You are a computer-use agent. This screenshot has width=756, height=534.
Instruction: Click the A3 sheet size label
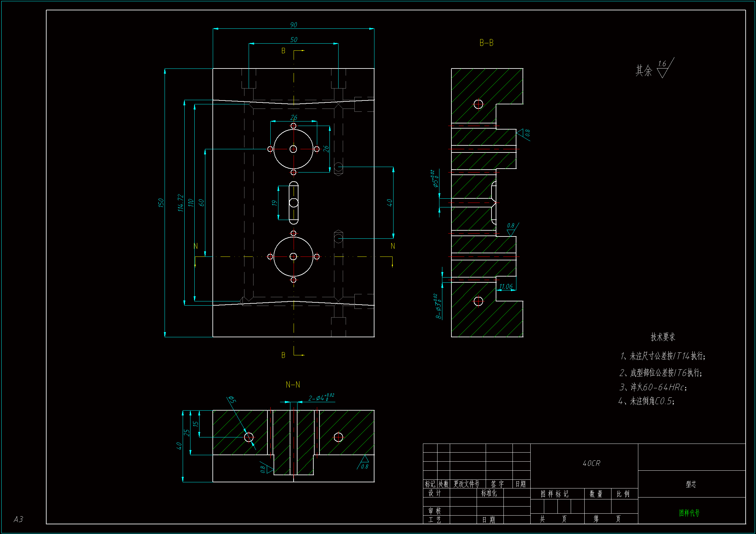[x=18, y=519]
